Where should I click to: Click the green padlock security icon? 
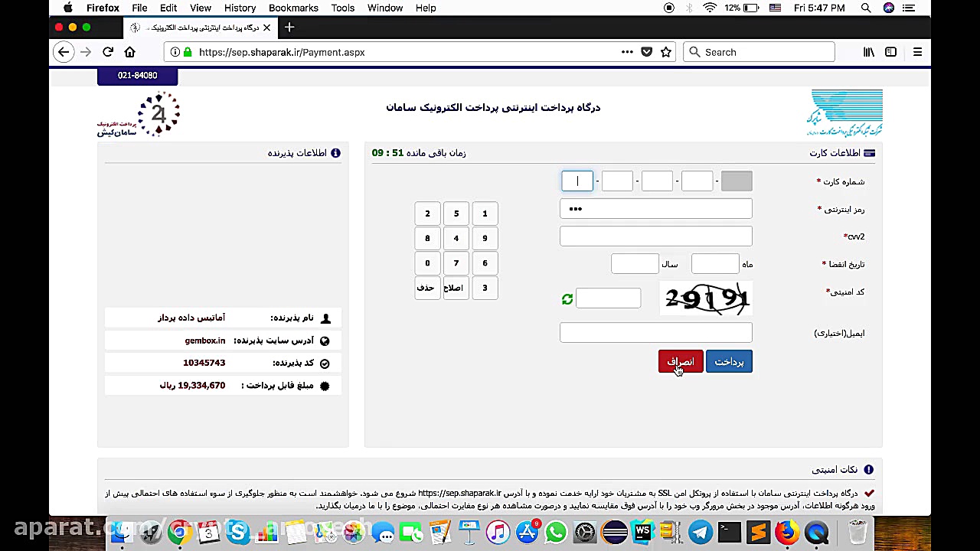(x=188, y=52)
